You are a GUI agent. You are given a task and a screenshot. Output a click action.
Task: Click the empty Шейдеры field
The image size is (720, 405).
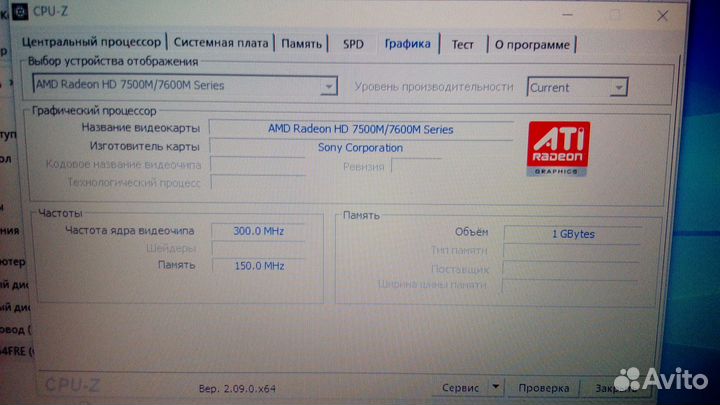pyautogui.click(x=259, y=249)
